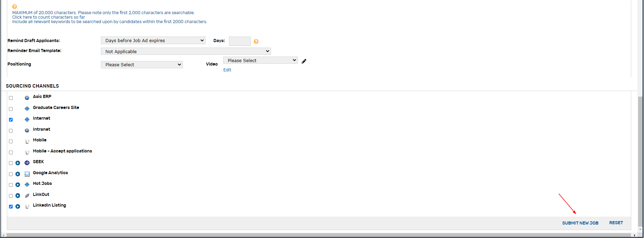Click the vertical scrollbar down arrow
This screenshot has width=644, height=238.
640,229
